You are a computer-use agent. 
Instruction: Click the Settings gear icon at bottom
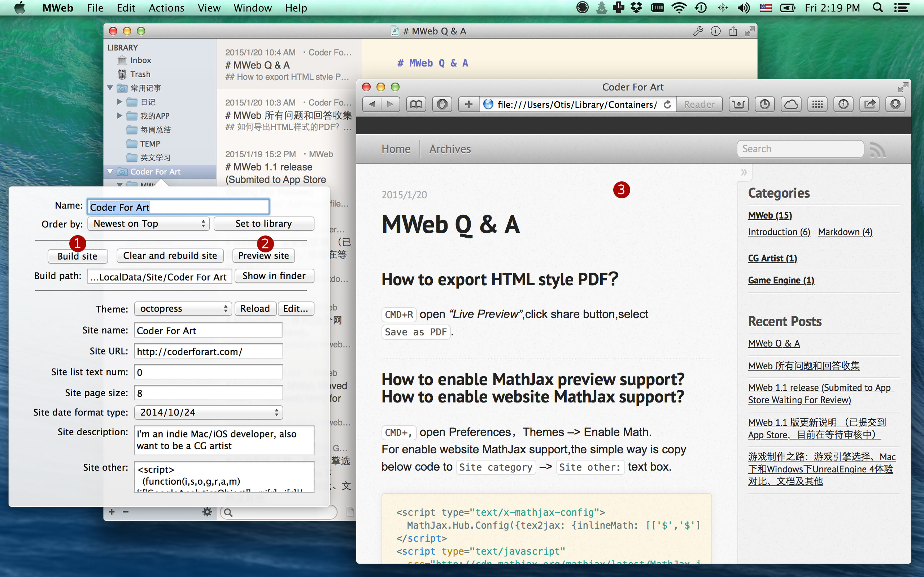[x=207, y=511]
